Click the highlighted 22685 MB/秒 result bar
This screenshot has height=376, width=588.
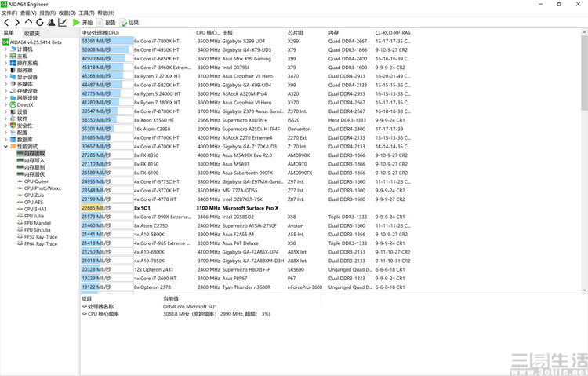point(107,208)
